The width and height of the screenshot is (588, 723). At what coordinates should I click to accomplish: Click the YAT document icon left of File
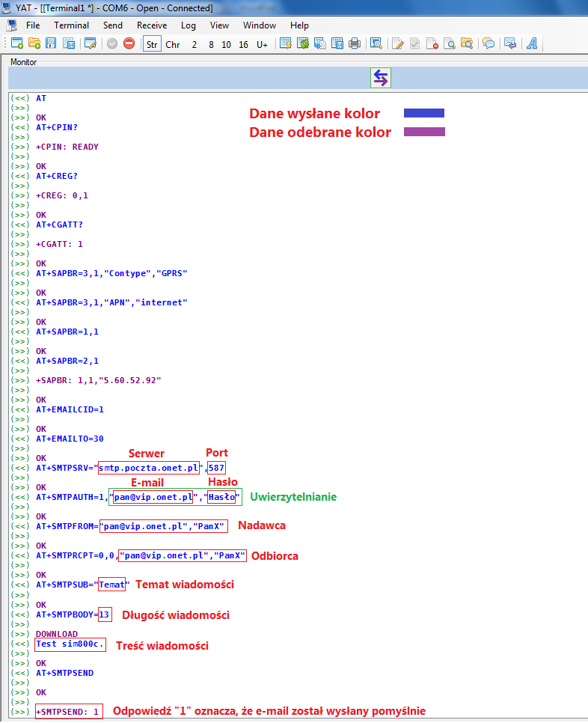(x=12, y=25)
